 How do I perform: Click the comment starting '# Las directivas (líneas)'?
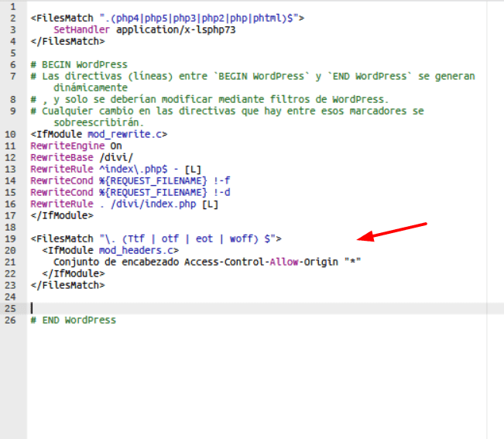(252, 76)
